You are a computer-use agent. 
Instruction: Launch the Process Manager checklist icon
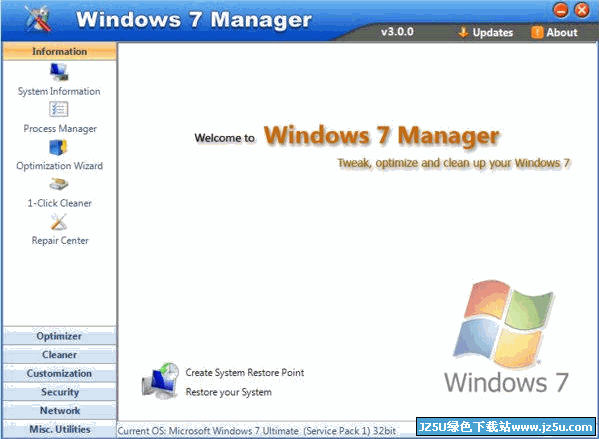pyautogui.click(x=59, y=109)
